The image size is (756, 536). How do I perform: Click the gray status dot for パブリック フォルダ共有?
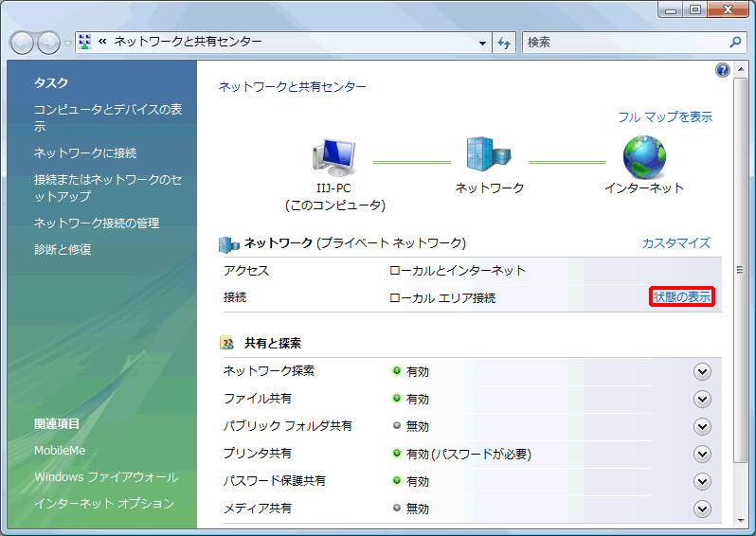coord(397,425)
